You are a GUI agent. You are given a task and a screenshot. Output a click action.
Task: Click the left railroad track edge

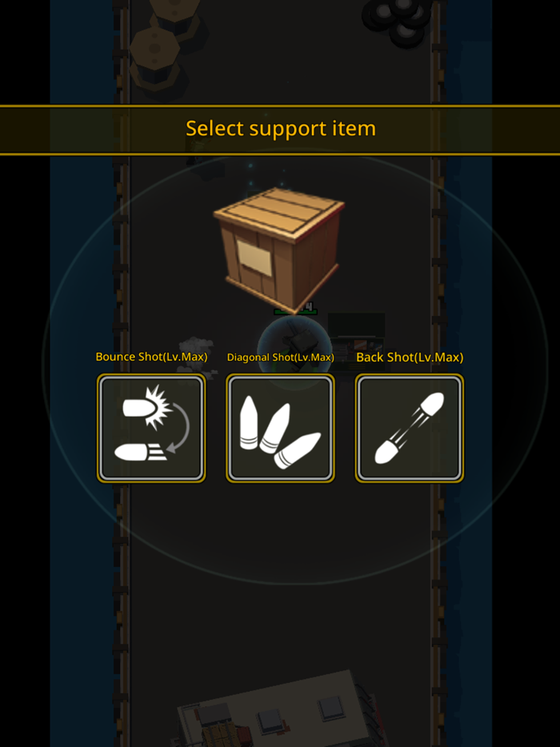121,373
